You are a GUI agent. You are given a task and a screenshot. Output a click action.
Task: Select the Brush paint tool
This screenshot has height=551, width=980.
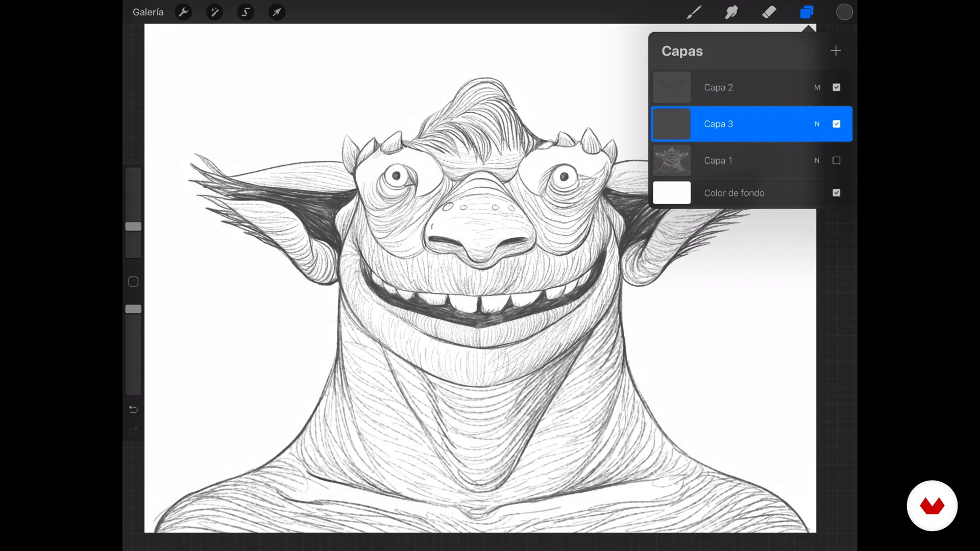(694, 12)
